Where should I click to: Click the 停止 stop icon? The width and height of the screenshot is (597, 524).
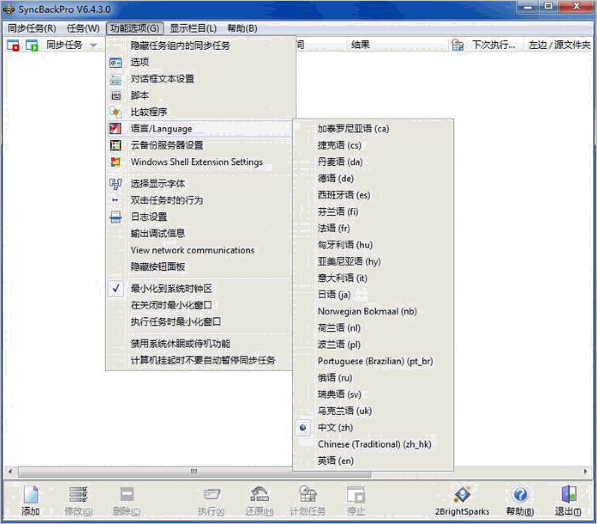(x=356, y=494)
